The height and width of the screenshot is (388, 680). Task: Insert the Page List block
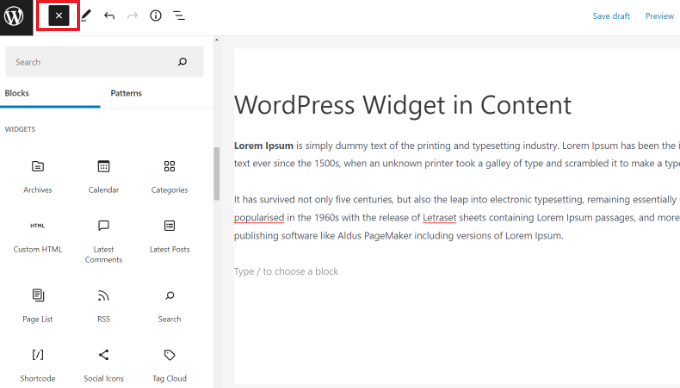coord(38,306)
